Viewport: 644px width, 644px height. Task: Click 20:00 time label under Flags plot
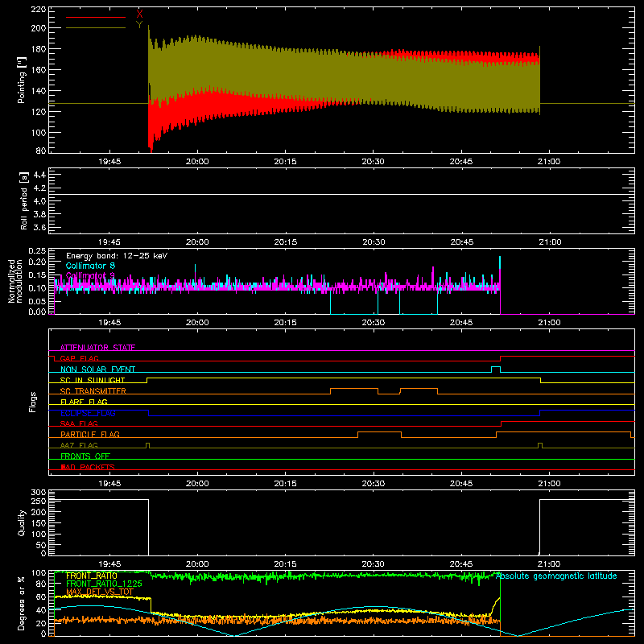coord(197,484)
